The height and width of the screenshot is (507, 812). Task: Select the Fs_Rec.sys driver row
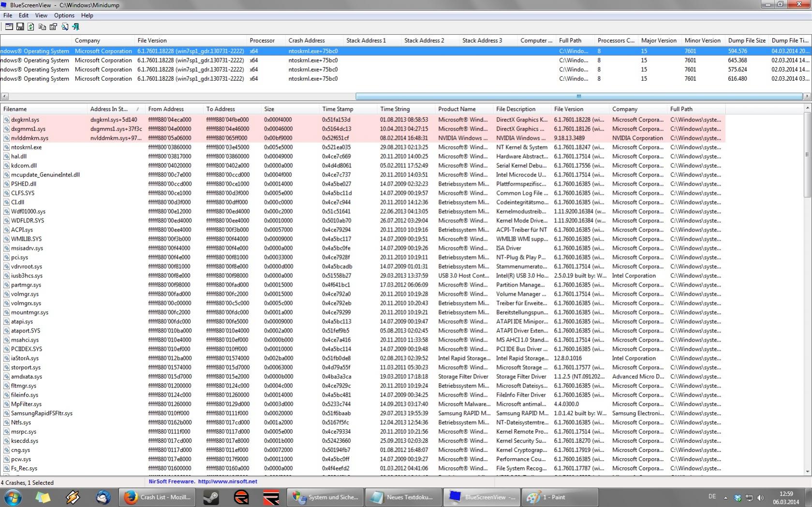coord(363,469)
